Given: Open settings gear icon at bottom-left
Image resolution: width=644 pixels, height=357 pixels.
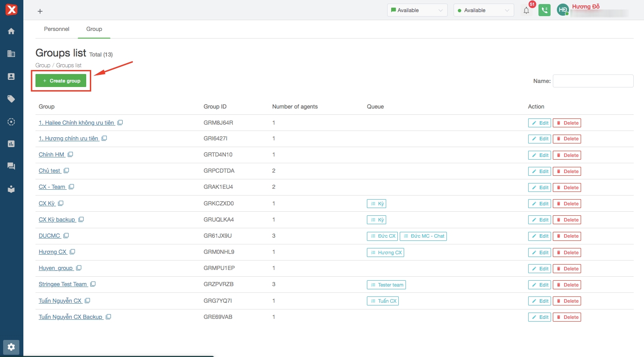Looking at the screenshot, I should [11, 347].
